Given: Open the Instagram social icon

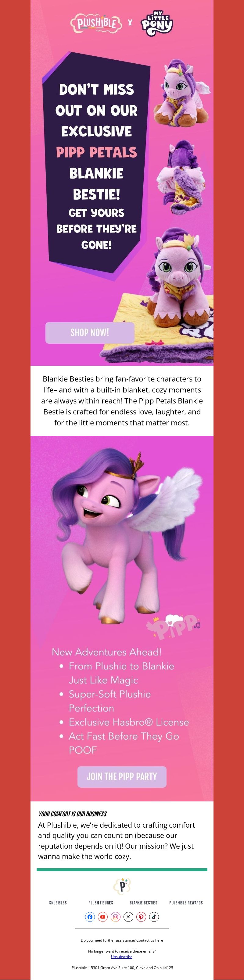Looking at the screenshot, I should pos(116,917).
